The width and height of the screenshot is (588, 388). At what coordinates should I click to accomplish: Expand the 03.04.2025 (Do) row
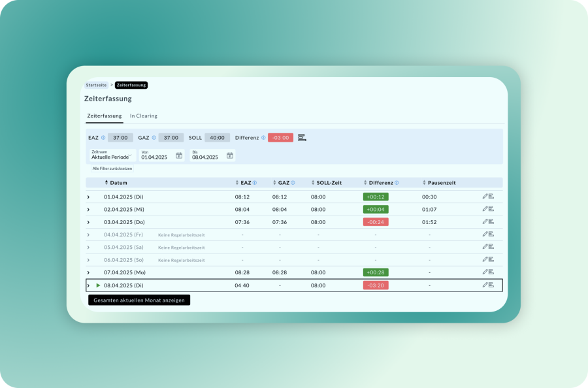pos(88,222)
